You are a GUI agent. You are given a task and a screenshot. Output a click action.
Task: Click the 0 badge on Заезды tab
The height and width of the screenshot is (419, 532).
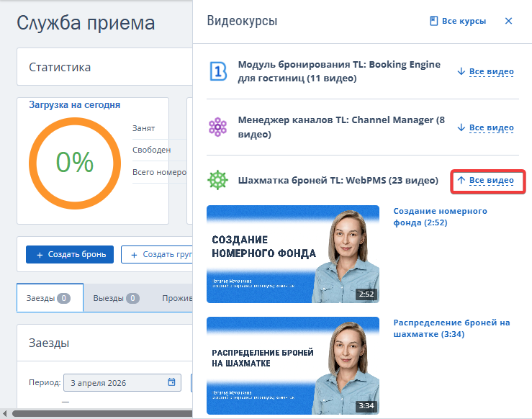pyautogui.click(x=63, y=298)
